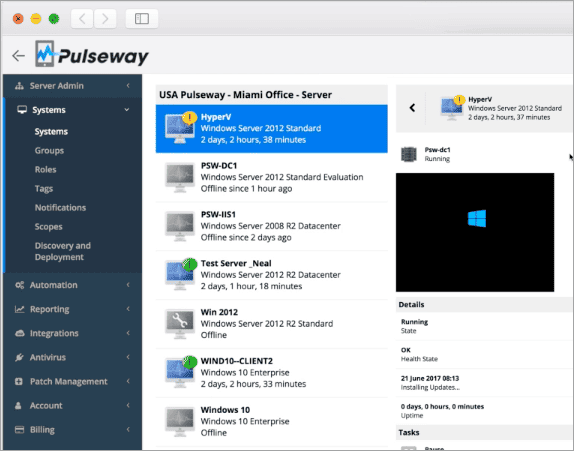Expand the Automation section chevron
574x451 pixels.
128,285
